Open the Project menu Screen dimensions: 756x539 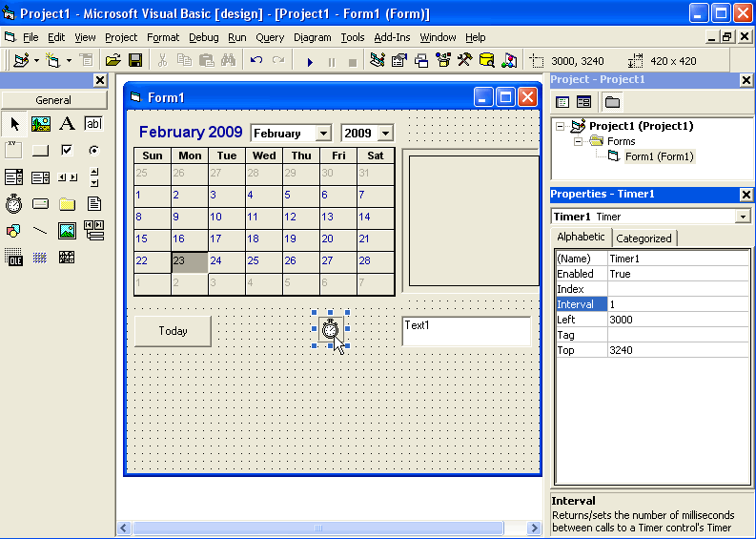point(121,37)
